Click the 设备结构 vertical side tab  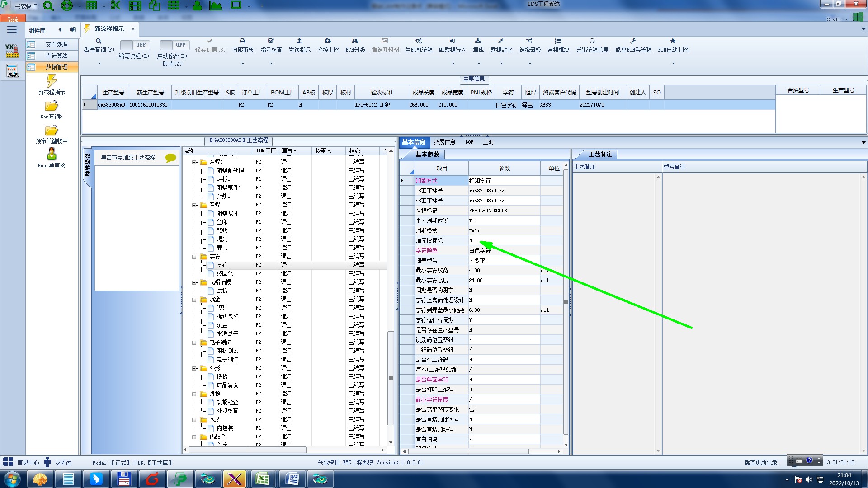(x=87, y=165)
